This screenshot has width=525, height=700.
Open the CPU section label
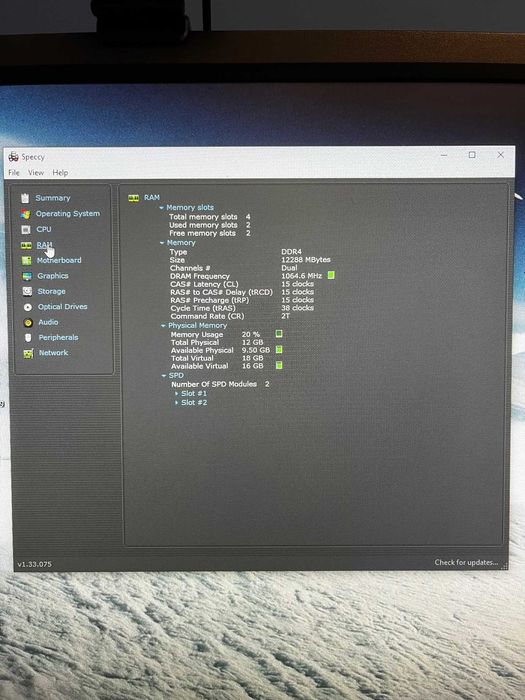tap(44, 229)
